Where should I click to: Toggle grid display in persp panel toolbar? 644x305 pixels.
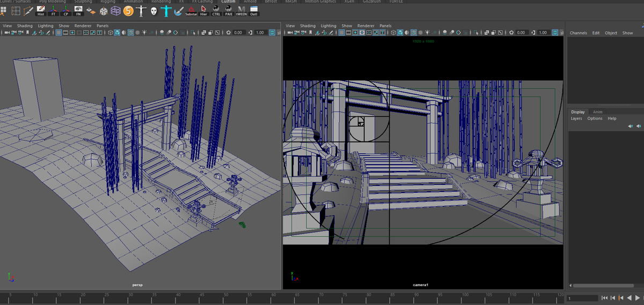[x=59, y=33]
